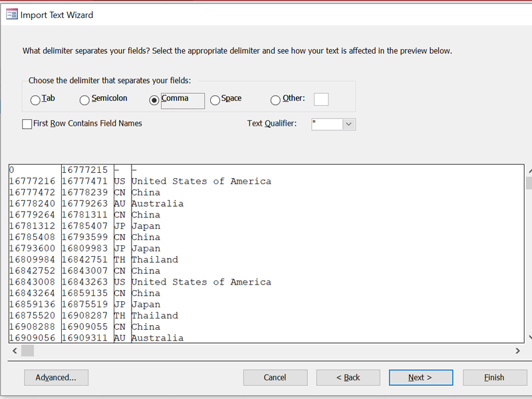The height and width of the screenshot is (399, 532).
Task: Select the Other delimiter option
Action: tap(275, 100)
